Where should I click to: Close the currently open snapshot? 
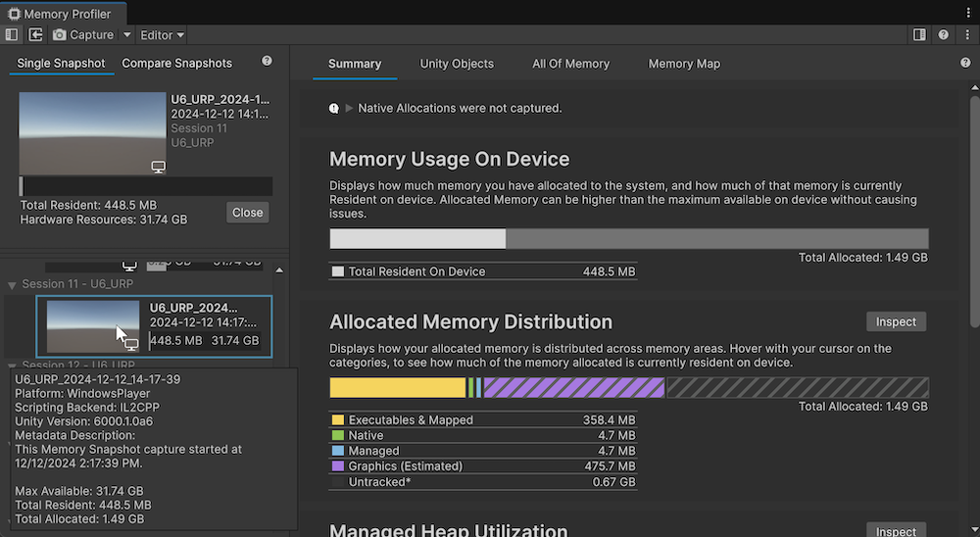248,213
